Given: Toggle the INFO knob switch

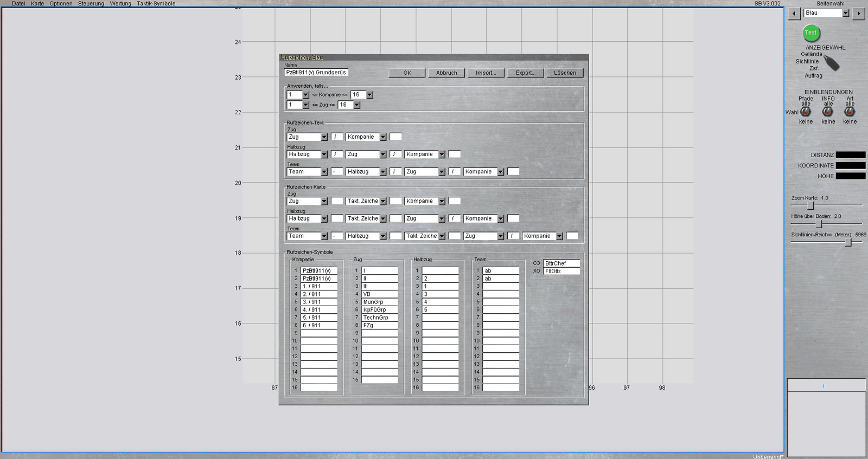Looking at the screenshot, I should click(827, 112).
